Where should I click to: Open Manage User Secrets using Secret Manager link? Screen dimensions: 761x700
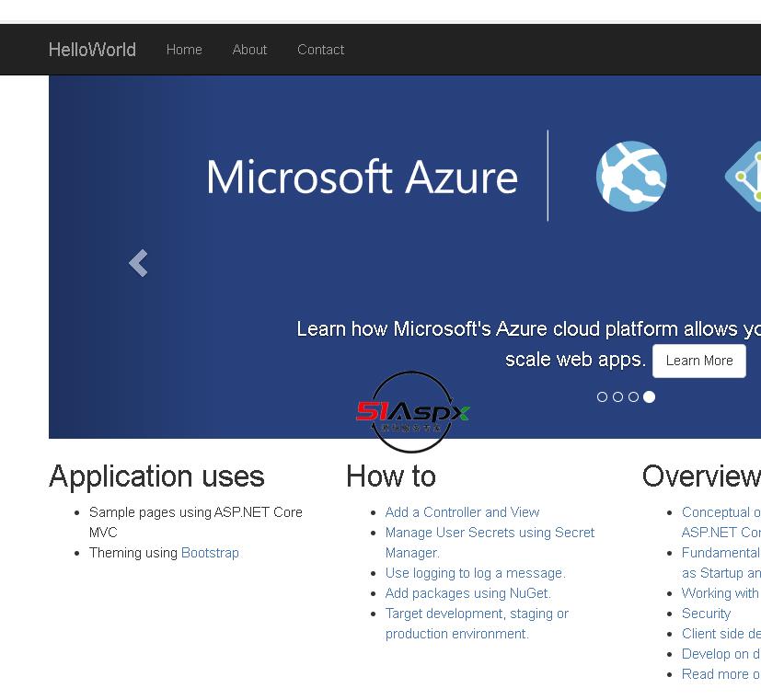pyautogui.click(x=490, y=543)
